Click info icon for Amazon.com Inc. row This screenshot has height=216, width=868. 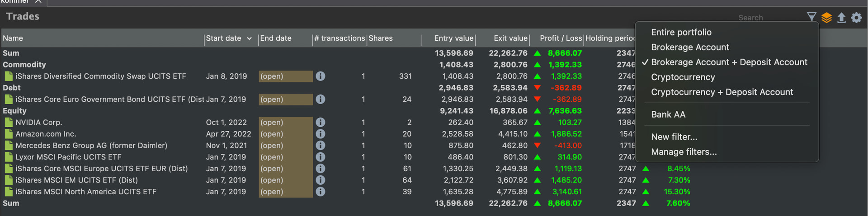coord(321,134)
